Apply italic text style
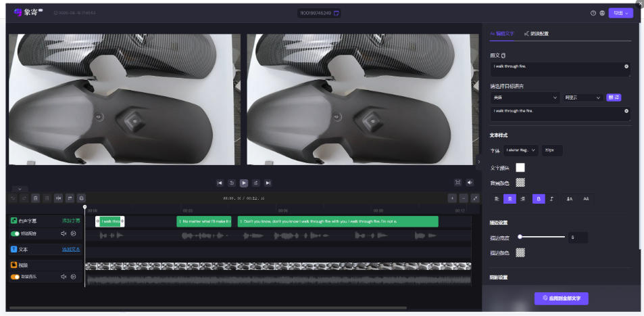The height and width of the screenshot is (316, 644). (551, 199)
